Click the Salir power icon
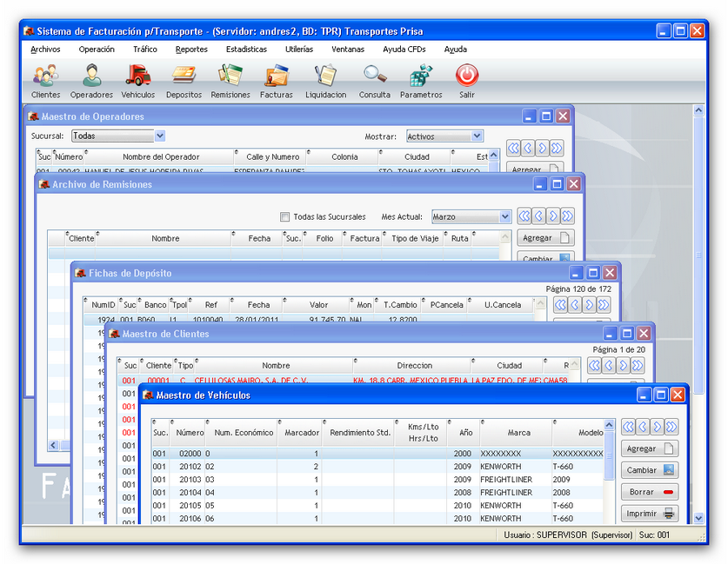Screen dimensions: 728x564 (466, 82)
